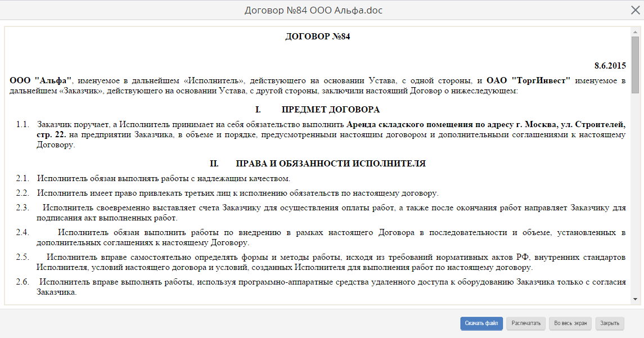Open the document with Во весь экран

[x=570, y=323]
